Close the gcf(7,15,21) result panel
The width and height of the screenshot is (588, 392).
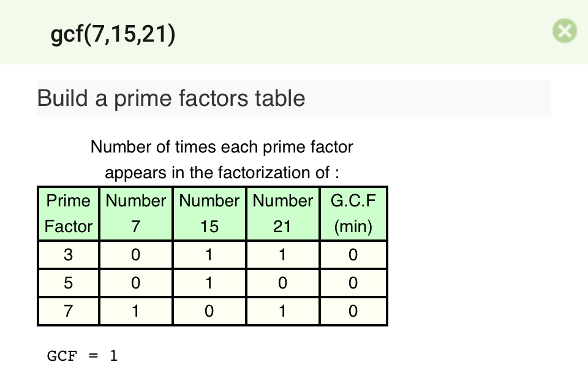click(564, 31)
